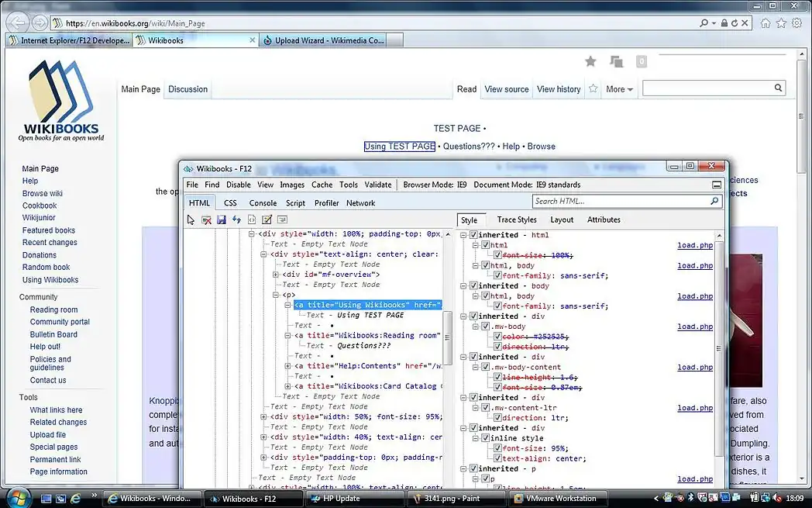The height and width of the screenshot is (508, 812).
Task: Switch to the Console tab
Action: point(263,202)
